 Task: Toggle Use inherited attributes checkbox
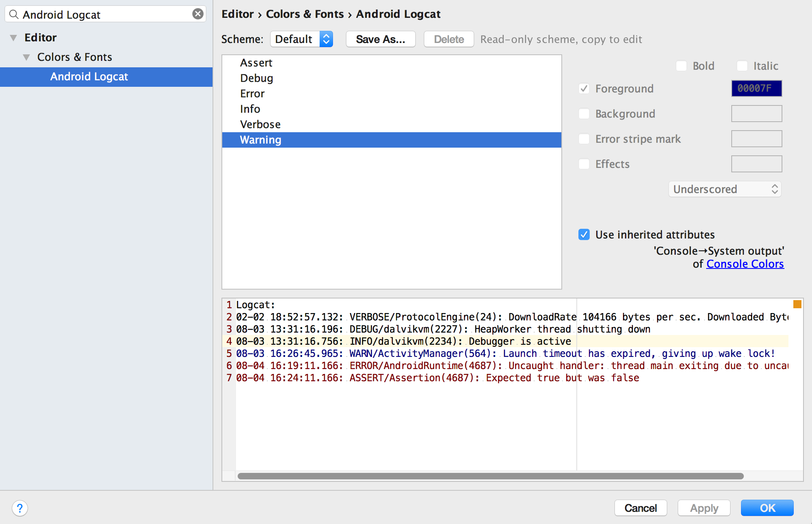coord(584,234)
